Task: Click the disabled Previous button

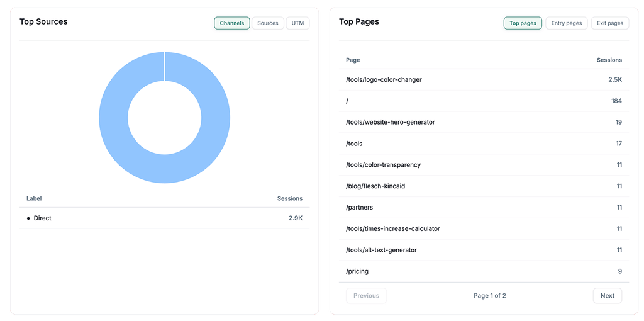Action: tap(367, 296)
